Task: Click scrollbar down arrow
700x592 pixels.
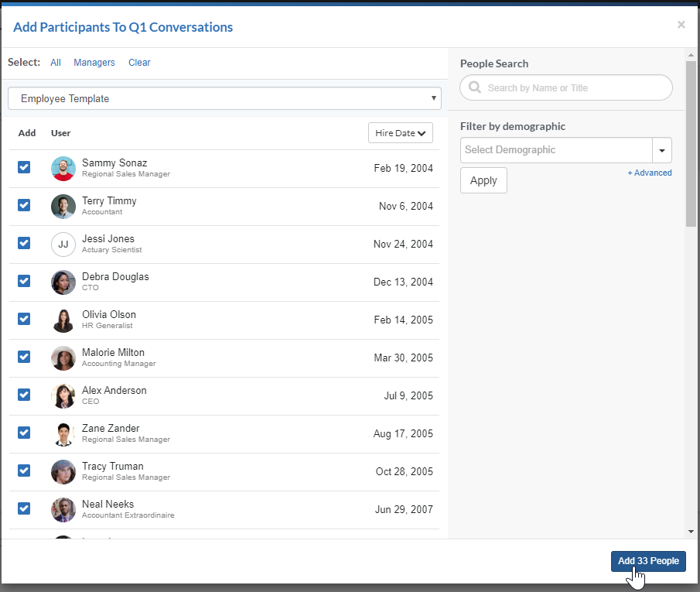Action: pos(691,532)
